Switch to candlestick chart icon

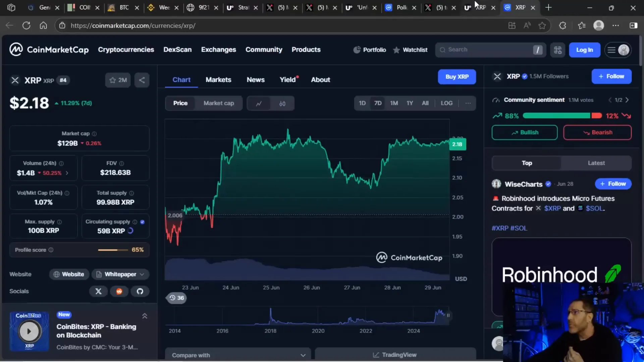(282, 103)
